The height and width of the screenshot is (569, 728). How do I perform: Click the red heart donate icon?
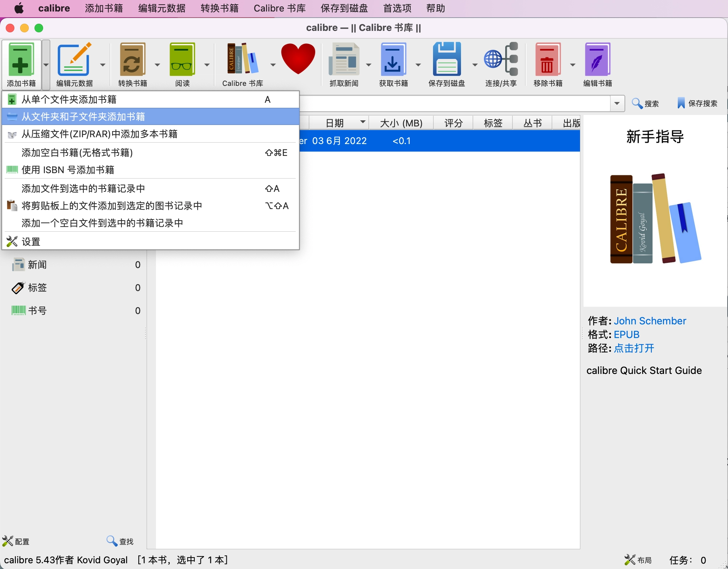[x=298, y=59]
